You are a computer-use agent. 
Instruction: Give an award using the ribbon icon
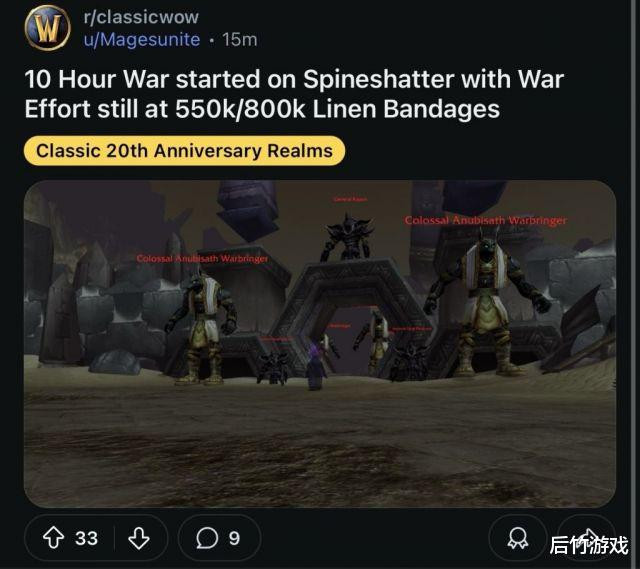pyautogui.click(x=518, y=538)
